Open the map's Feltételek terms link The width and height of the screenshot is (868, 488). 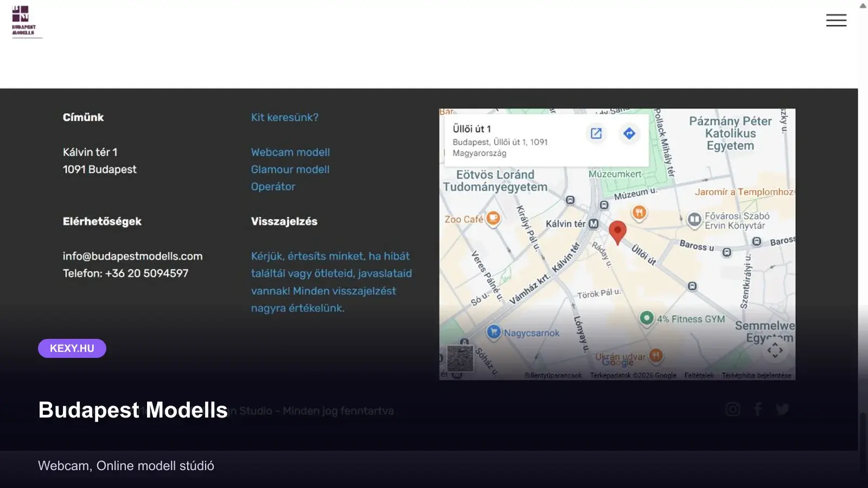(x=699, y=375)
